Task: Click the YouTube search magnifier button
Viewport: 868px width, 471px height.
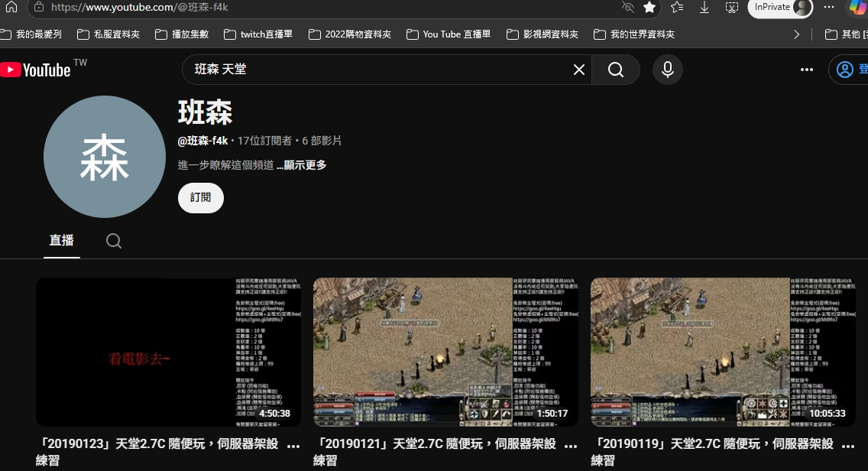Action: point(616,70)
